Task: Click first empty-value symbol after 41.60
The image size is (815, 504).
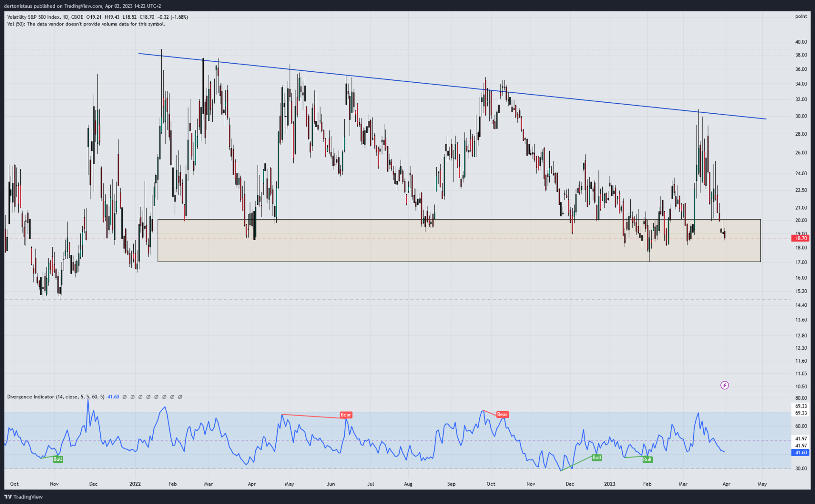Action: pos(124,397)
